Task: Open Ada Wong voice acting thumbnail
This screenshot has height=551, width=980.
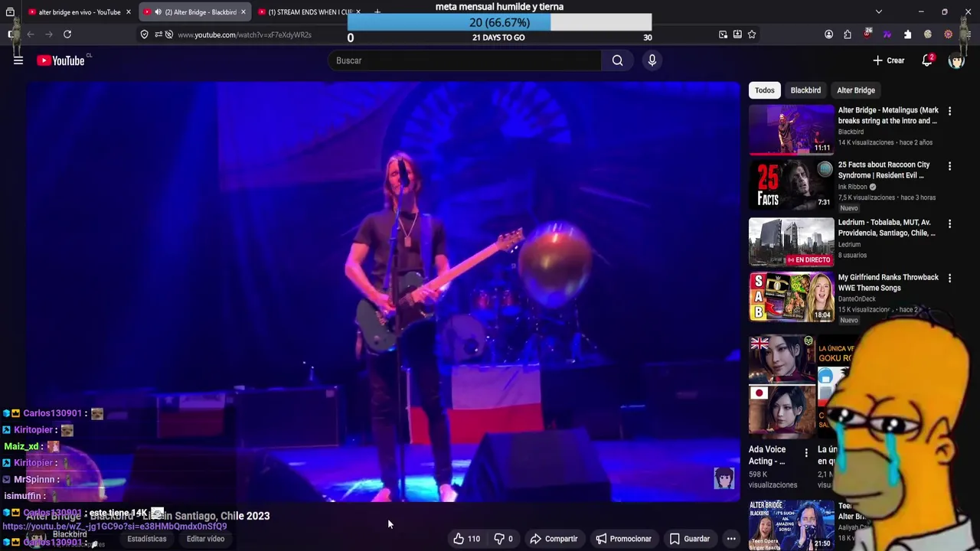Action: pos(781,386)
